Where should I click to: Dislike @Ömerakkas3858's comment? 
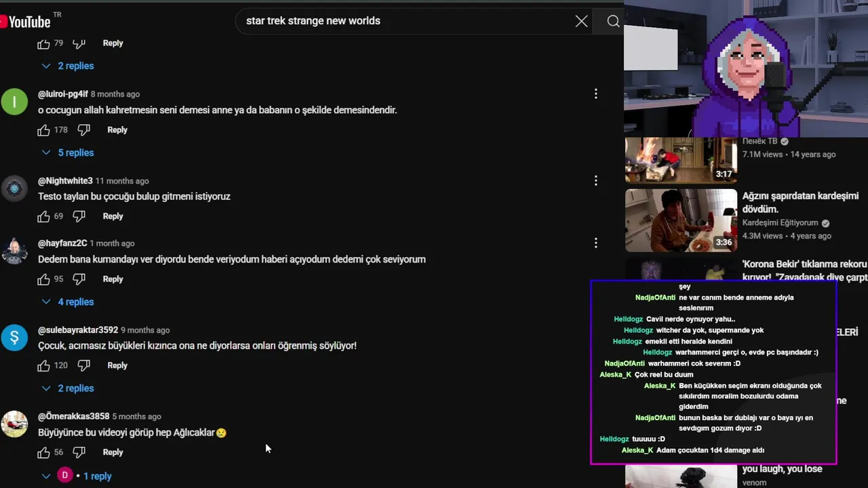pos(79,452)
